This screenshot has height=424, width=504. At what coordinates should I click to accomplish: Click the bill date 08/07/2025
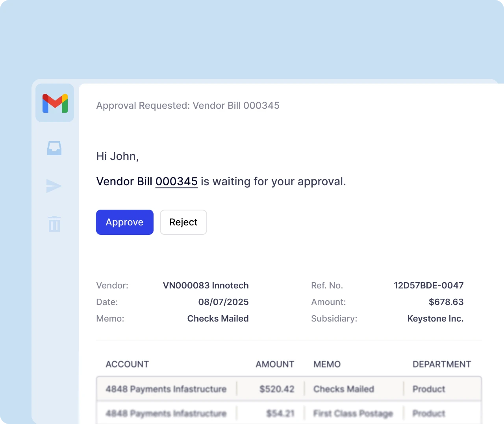223,302
